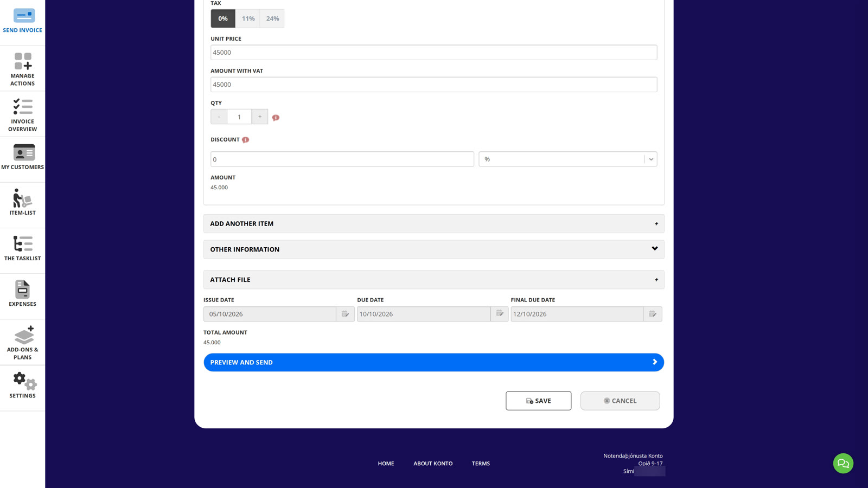868x488 pixels.
Task: Open the Final Due Date calendar picker
Action: (653, 314)
